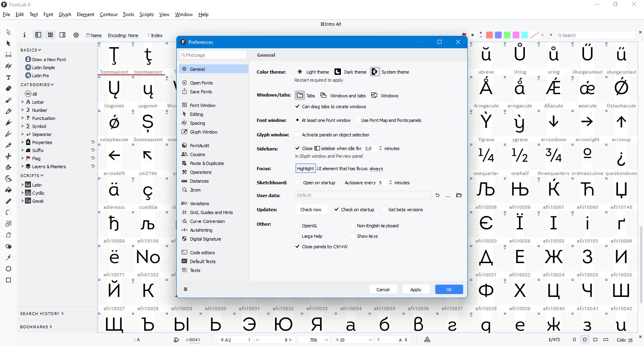Toggle the right sidebar panel icon
Screen dimensions: 644x346
coord(62,35)
